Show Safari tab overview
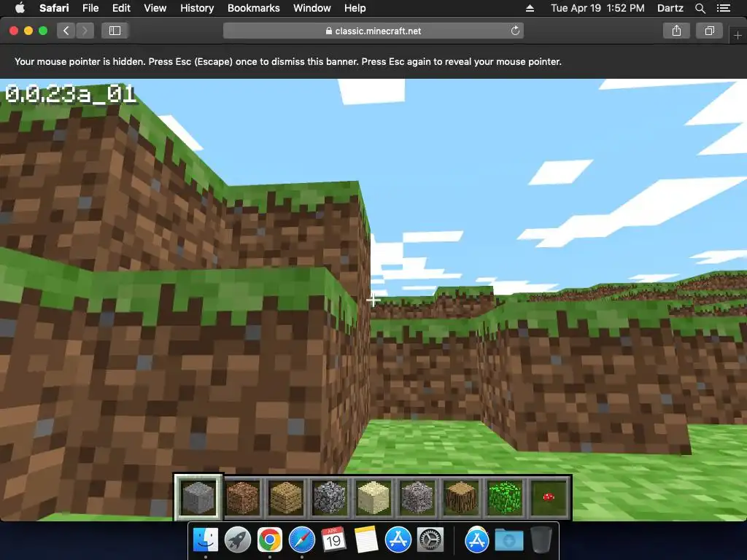 coord(709,31)
